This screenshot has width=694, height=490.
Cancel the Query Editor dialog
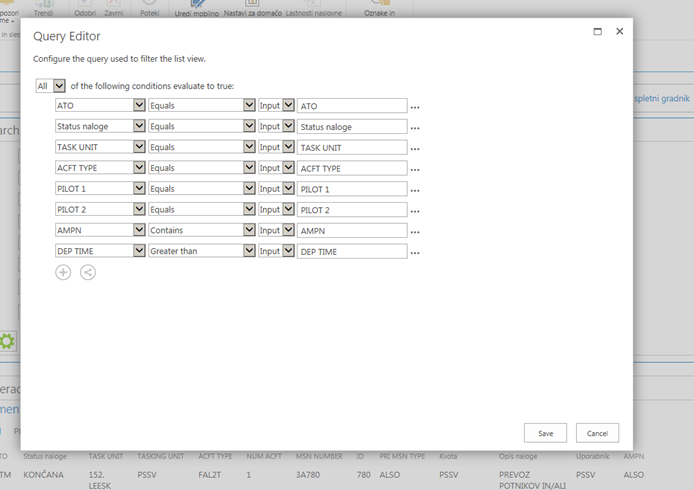[x=597, y=433]
